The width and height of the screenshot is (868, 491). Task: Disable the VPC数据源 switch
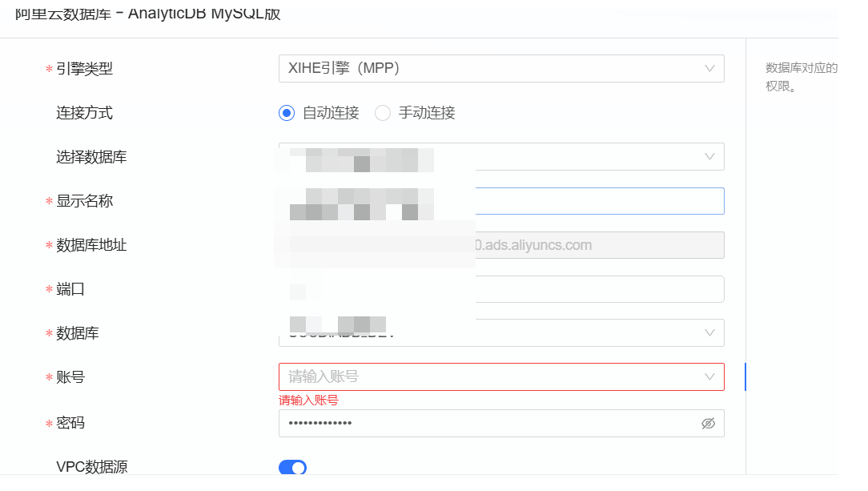pos(292,468)
